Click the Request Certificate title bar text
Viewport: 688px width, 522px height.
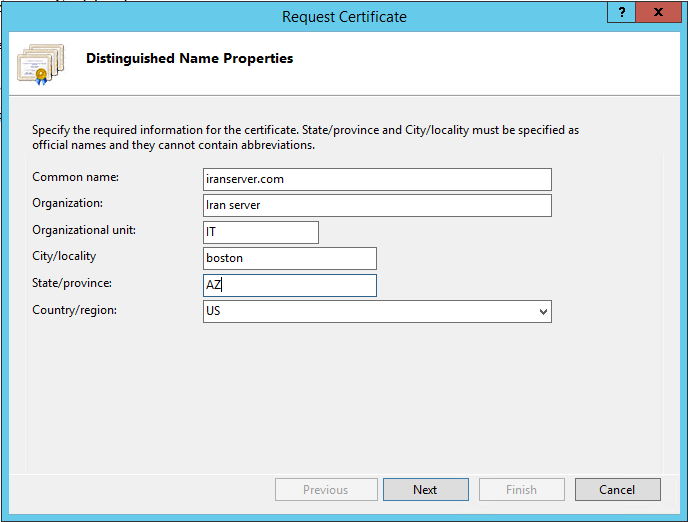[x=344, y=17]
